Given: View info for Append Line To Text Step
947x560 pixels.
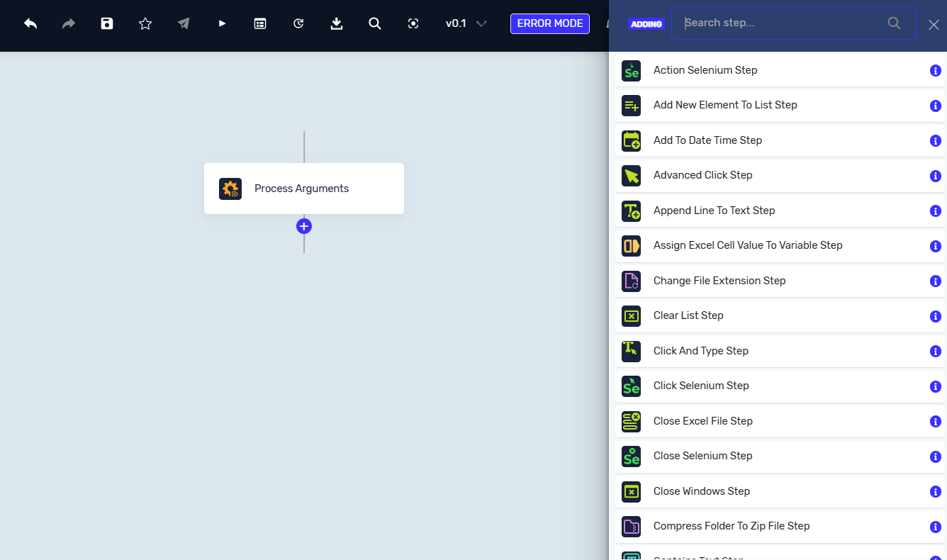Looking at the screenshot, I should (935, 211).
